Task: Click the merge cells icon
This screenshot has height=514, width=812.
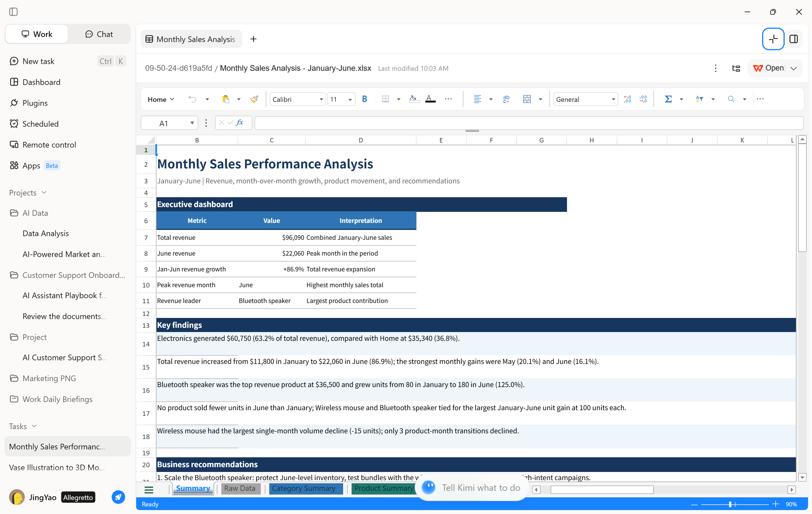Action: point(527,99)
